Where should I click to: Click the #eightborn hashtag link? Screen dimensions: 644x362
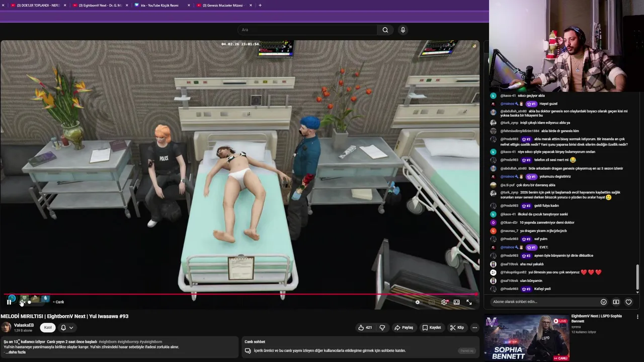coord(107,341)
